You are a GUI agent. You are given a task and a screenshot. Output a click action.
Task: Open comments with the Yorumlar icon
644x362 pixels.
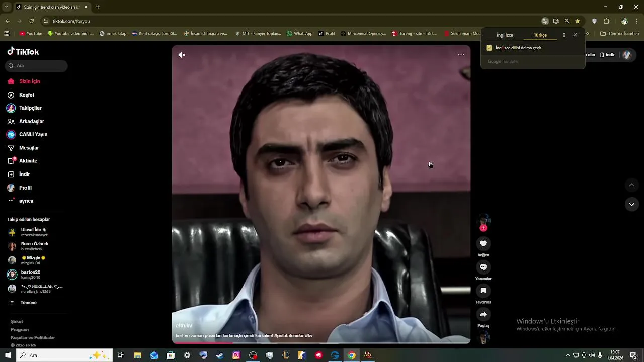pyautogui.click(x=483, y=267)
